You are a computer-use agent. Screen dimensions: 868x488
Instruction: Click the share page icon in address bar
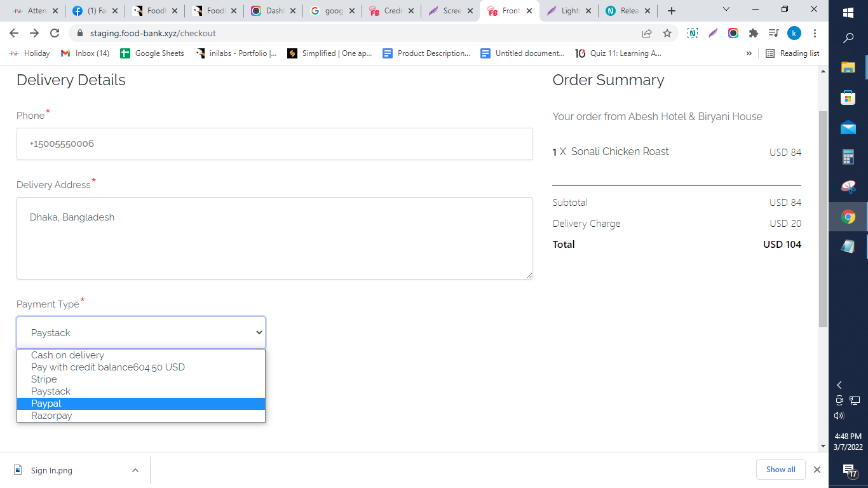pyautogui.click(x=647, y=33)
